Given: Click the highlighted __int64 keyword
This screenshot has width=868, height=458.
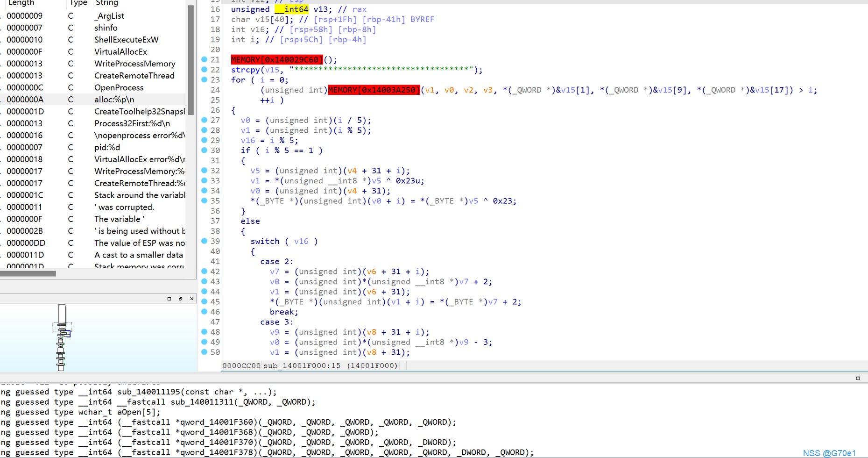Looking at the screenshot, I should coord(291,9).
